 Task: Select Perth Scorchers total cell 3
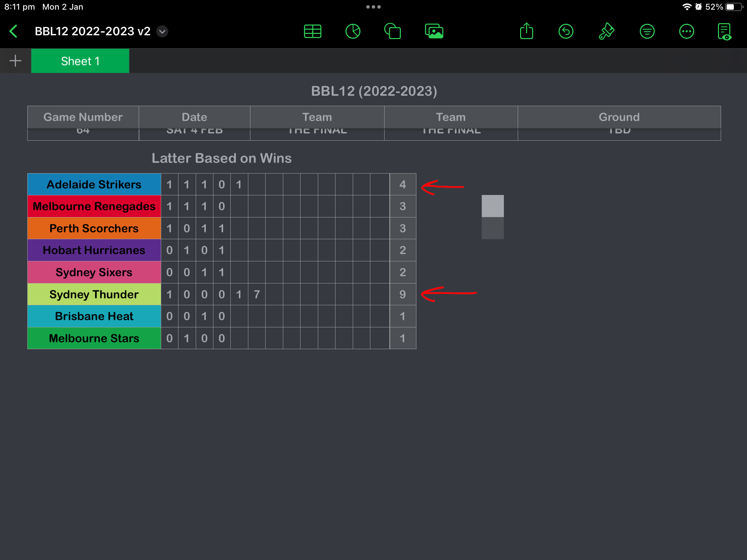403,228
